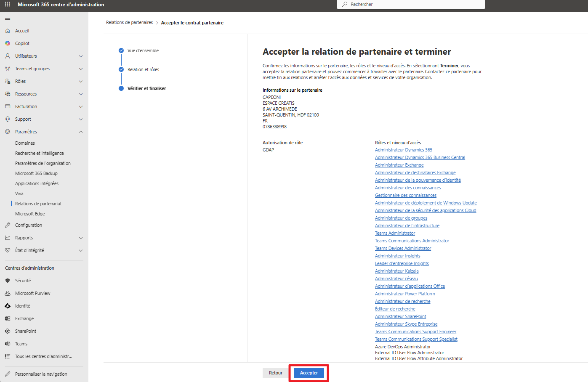Open Microsoft 365 Backup
The width and height of the screenshot is (588, 382).
click(x=36, y=173)
